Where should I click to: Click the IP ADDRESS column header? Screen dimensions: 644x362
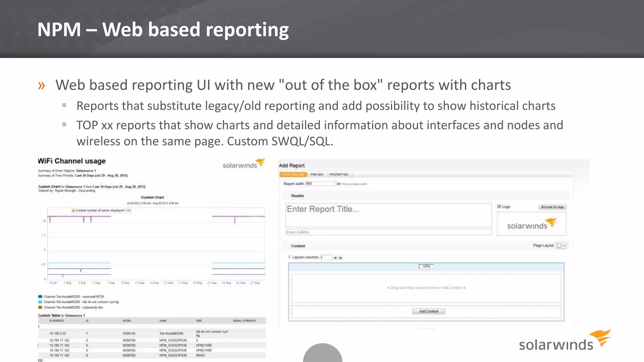coord(57,321)
